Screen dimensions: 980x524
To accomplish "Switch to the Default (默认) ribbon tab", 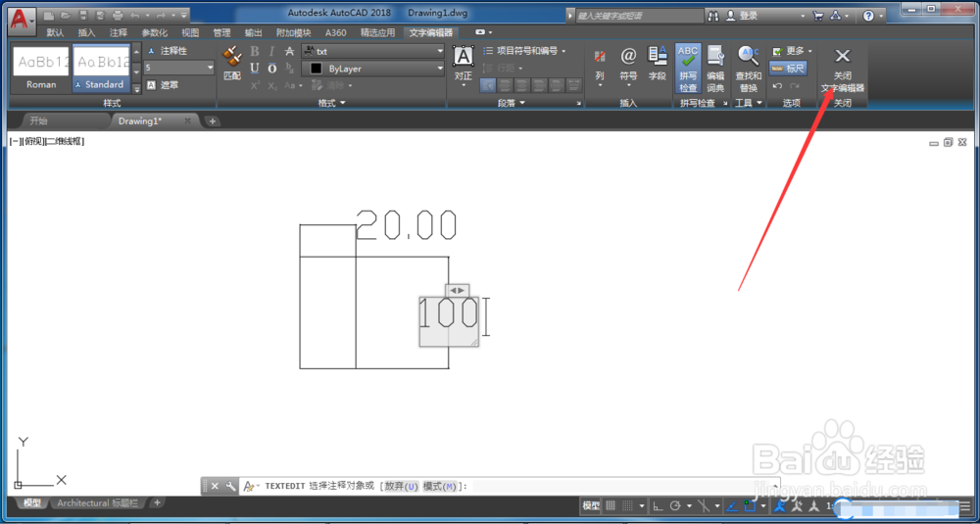I will pyautogui.click(x=55, y=32).
